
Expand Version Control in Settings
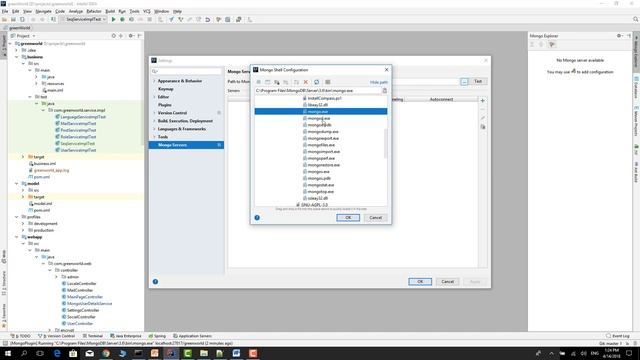[154, 113]
